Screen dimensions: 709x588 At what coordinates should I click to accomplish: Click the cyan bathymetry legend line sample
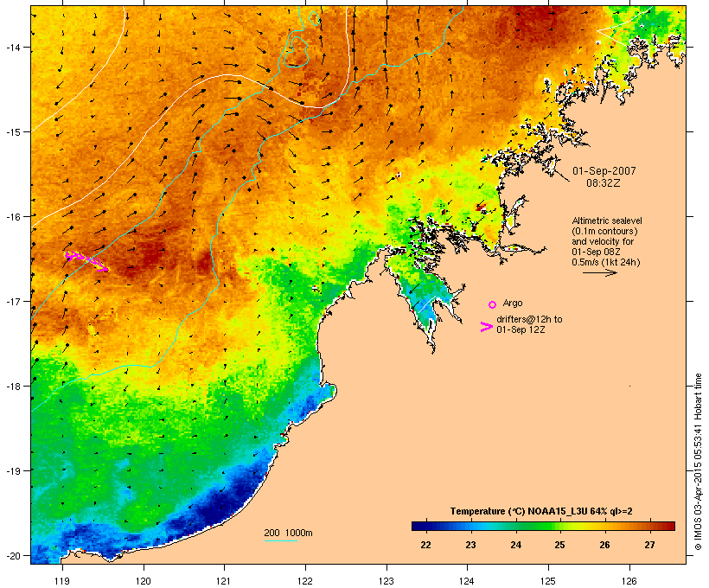tap(280, 540)
